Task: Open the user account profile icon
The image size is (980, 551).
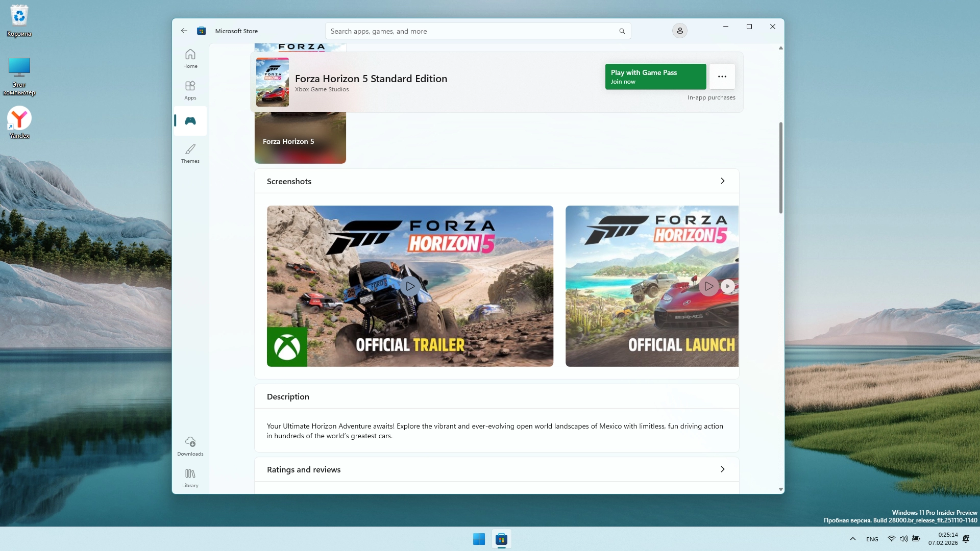Action: click(679, 31)
